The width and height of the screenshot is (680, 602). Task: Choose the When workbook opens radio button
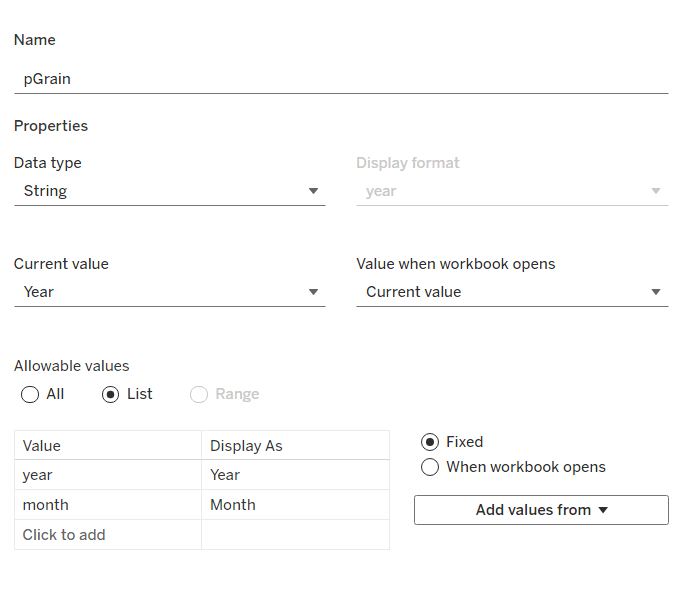pyautogui.click(x=430, y=467)
